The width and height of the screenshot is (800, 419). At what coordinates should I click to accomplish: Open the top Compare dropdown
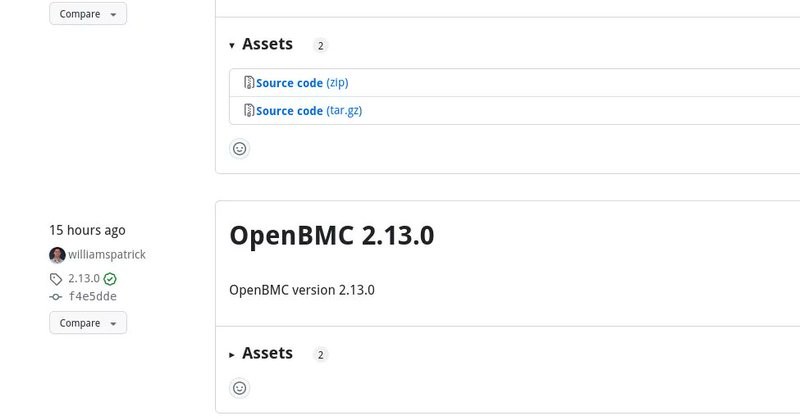click(88, 14)
